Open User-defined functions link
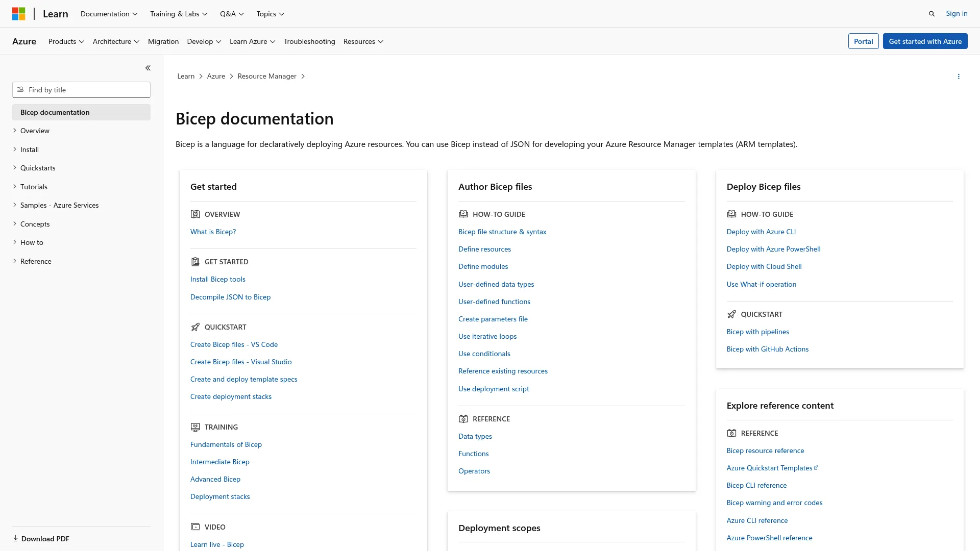This screenshot has height=551, width=980. coord(494,302)
